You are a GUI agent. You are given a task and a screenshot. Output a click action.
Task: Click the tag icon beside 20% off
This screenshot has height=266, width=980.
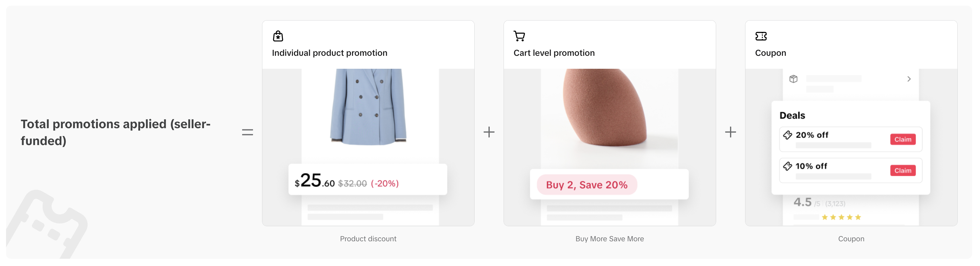click(787, 135)
